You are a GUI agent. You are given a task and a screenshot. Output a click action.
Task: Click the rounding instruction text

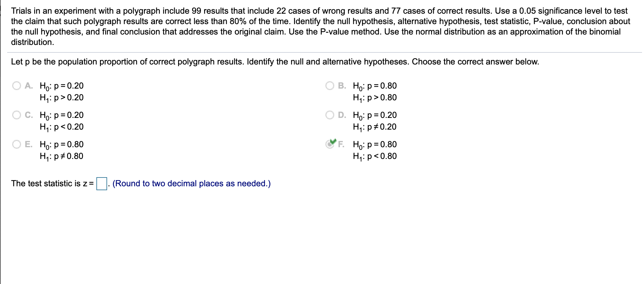click(x=191, y=183)
